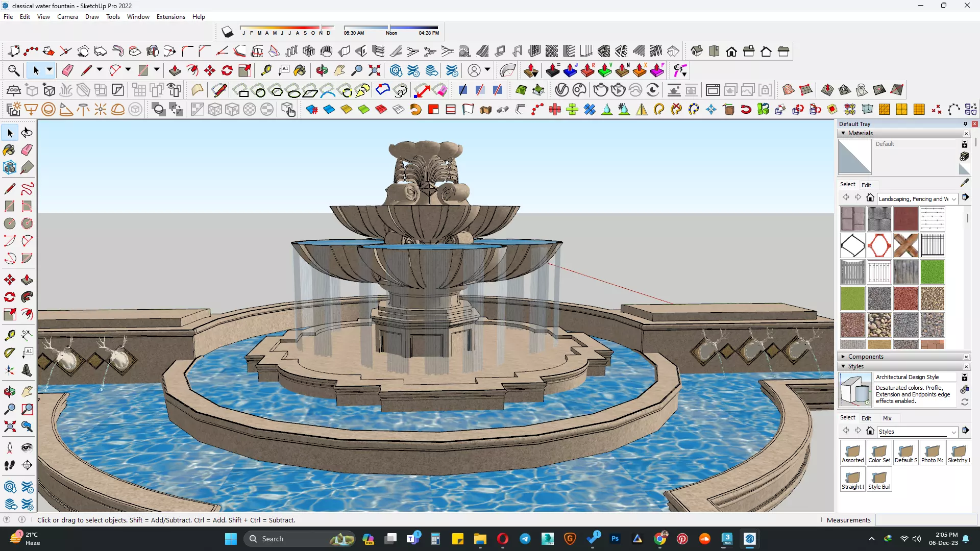Pin the Default Tray with auto-hide
Viewport: 980px width, 551px height.
(965, 124)
